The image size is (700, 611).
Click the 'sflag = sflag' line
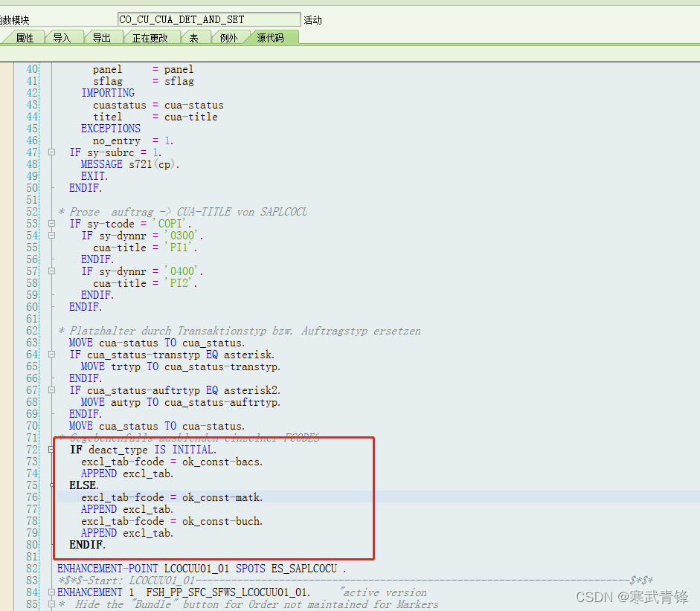pos(144,81)
